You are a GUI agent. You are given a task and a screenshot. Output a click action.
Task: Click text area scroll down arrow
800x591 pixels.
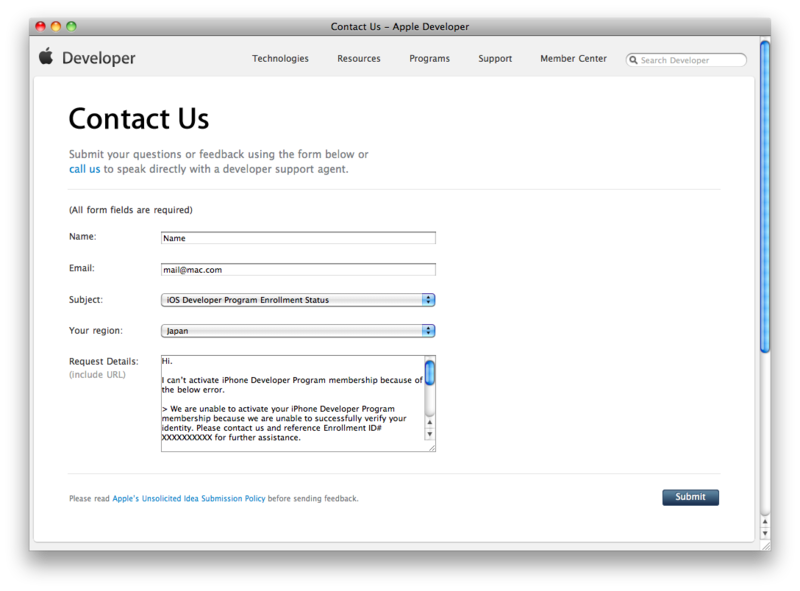click(x=430, y=434)
